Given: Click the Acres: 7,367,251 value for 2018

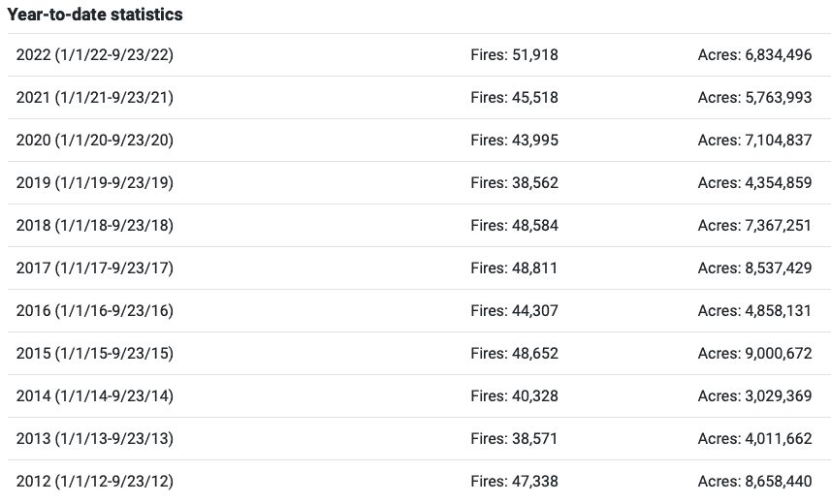Looking at the screenshot, I should pos(754,226).
